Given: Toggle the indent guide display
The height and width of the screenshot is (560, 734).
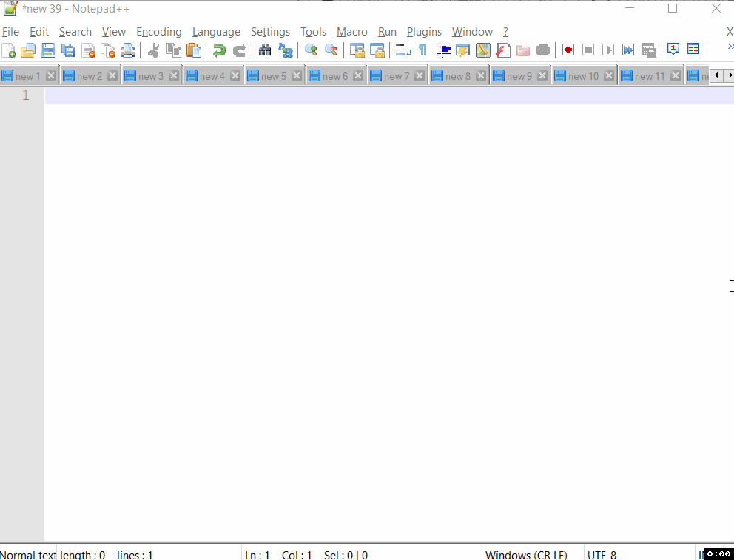Looking at the screenshot, I should (x=444, y=50).
